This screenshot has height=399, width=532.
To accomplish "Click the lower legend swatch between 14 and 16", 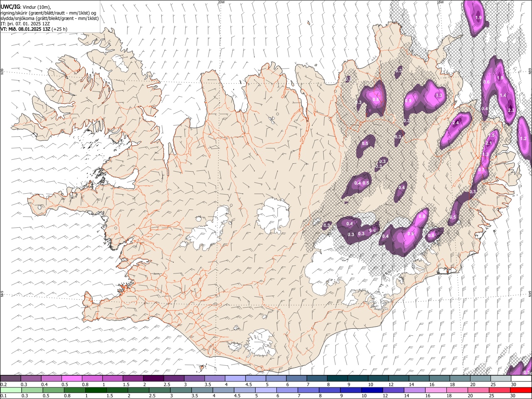I will click(x=414, y=390).
